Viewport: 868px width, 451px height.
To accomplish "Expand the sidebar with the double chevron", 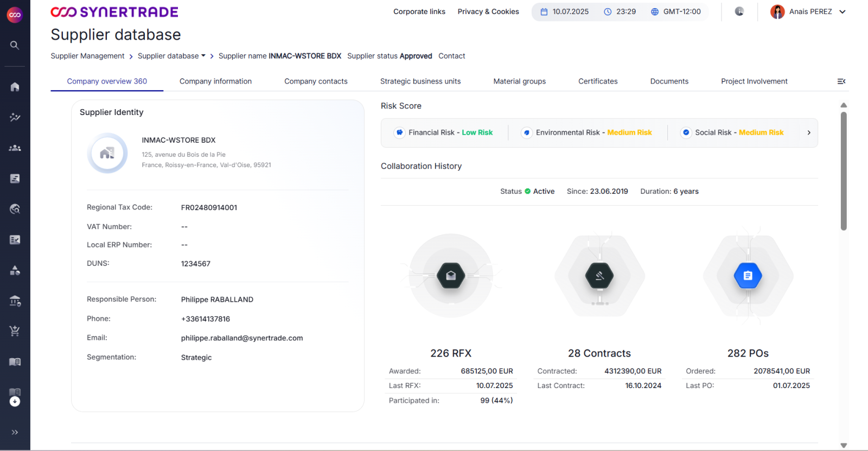I will (x=15, y=433).
